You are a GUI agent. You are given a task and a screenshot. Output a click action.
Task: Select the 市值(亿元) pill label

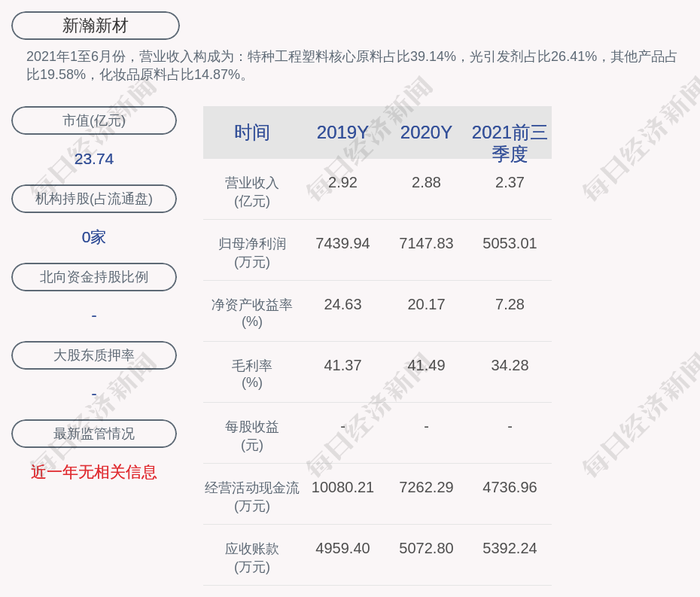(94, 120)
